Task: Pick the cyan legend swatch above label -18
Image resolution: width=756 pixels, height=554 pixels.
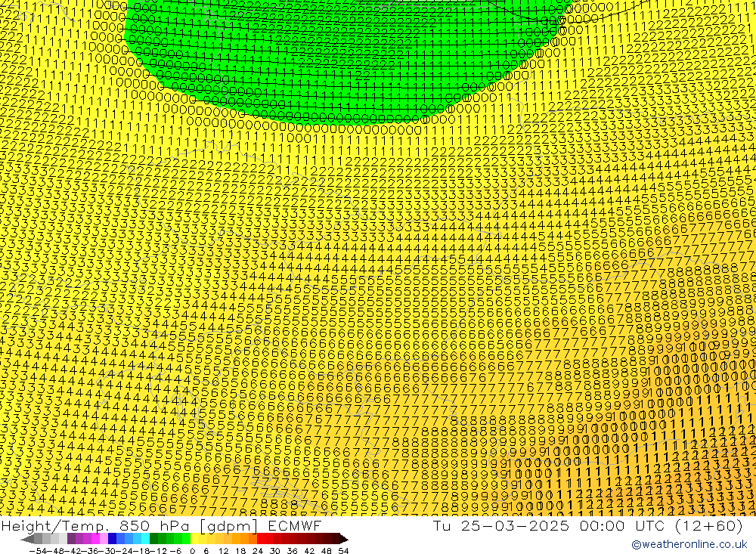Action: tap(145, 539)
